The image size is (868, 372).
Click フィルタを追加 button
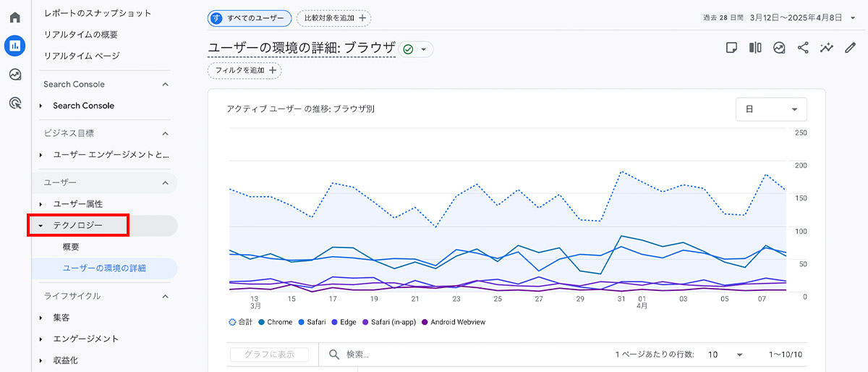[x=244, y=70]
